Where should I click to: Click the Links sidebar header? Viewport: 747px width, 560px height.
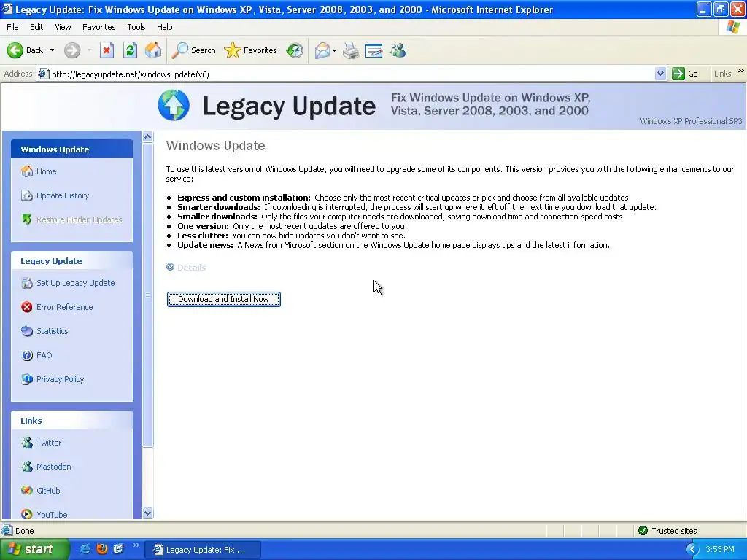(72, 421)
